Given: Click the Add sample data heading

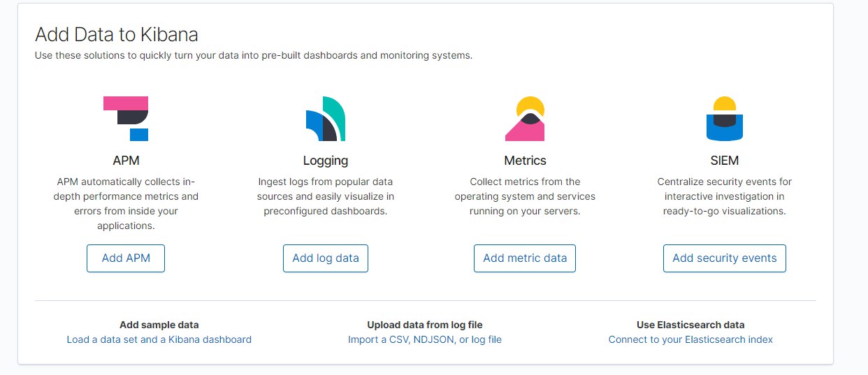Looking at the screenshot, I should tap(159, 325).
